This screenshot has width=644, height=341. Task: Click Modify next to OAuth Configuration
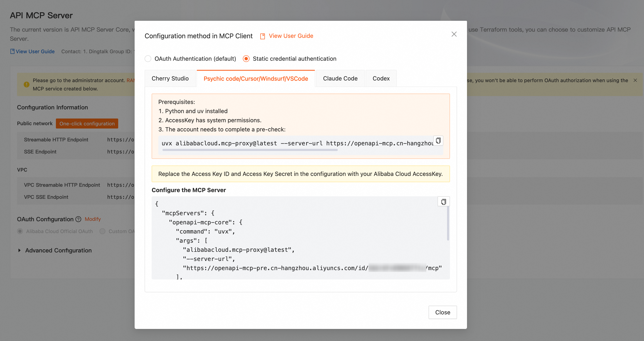click(93, 219)
